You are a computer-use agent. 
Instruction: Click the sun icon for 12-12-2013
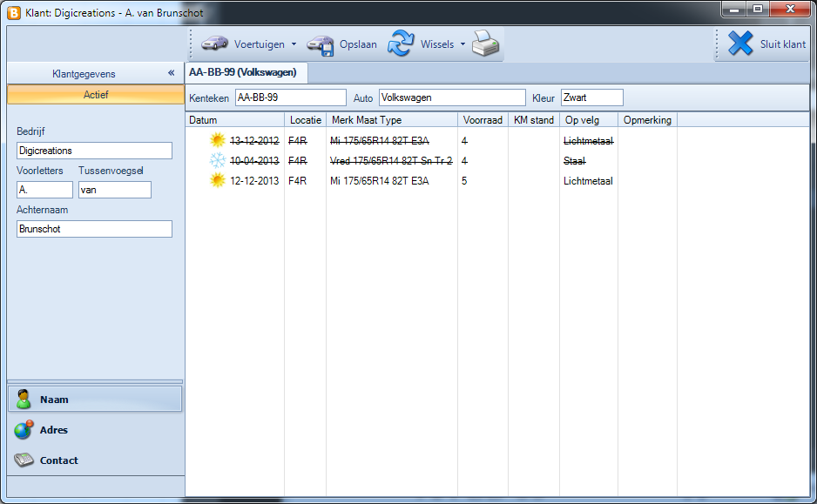tap(217, 181)
